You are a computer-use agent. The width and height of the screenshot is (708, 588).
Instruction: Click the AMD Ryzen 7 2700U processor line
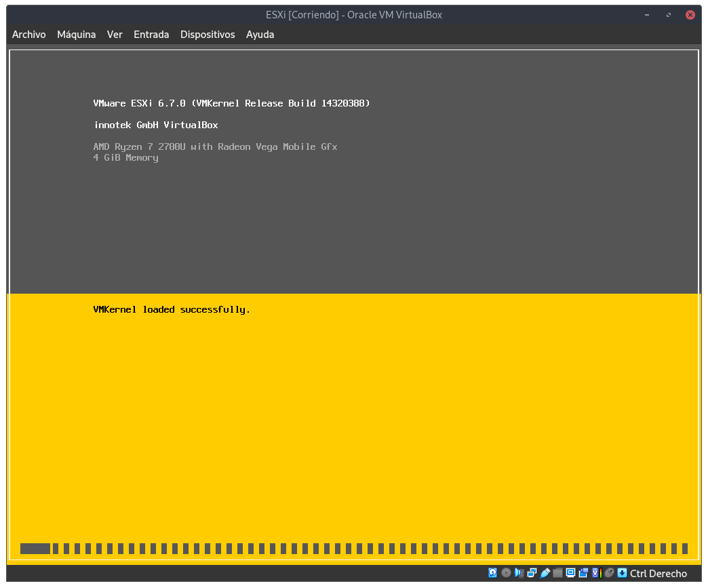point(216,146)
